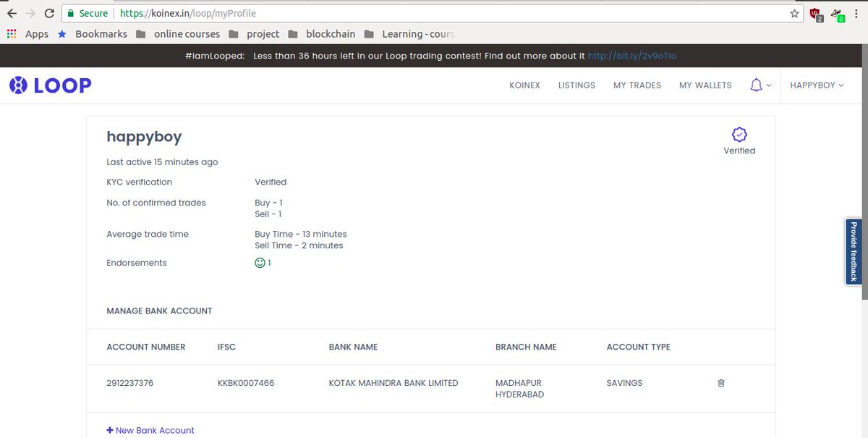
Task: Click the Endorsements label
Action: 137,263
